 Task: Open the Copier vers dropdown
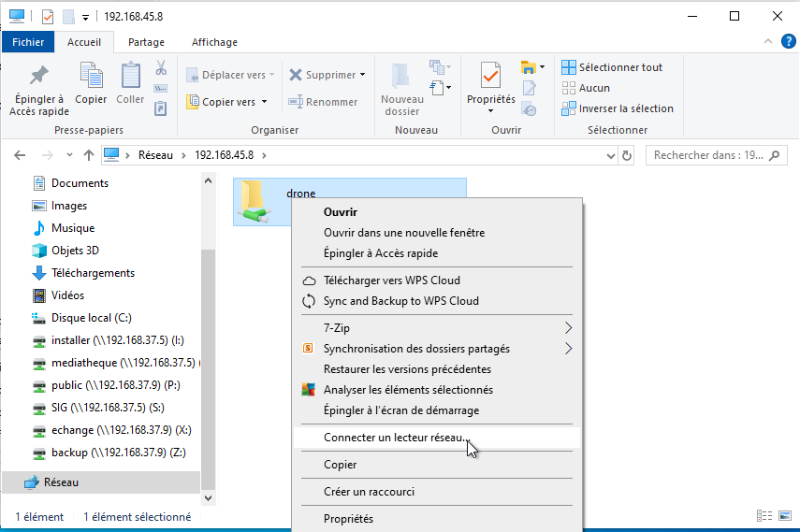[x=227, y=102]
